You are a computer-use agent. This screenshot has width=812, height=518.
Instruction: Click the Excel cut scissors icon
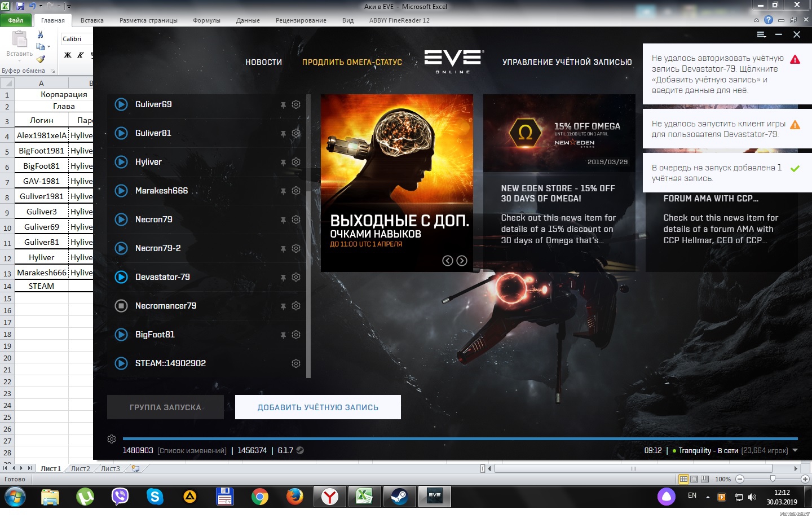41,34
